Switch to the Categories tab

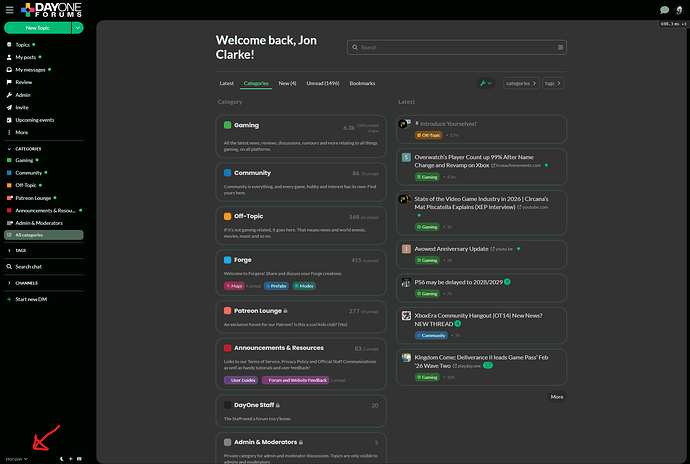click(x=256, y=83)
